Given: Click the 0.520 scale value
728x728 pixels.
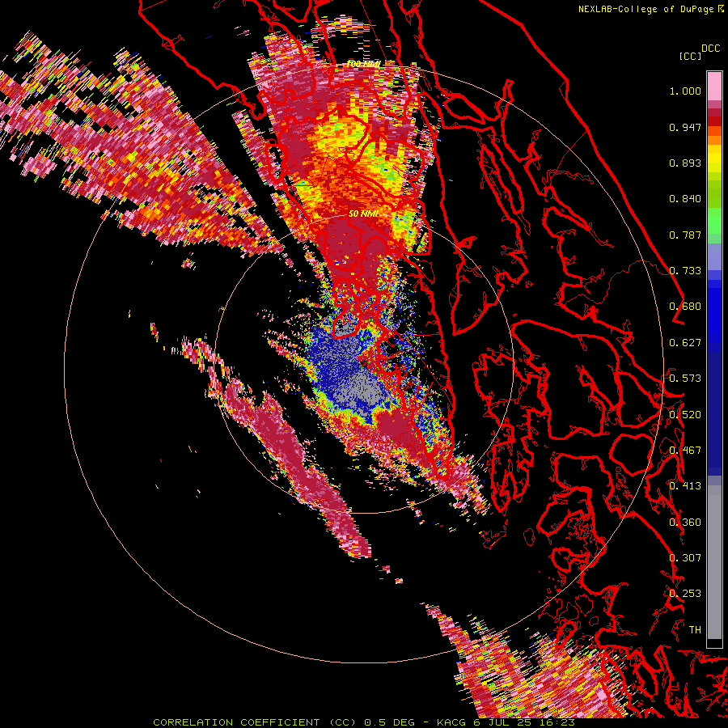Looking at the screenshot, I should tap(685, 415).
